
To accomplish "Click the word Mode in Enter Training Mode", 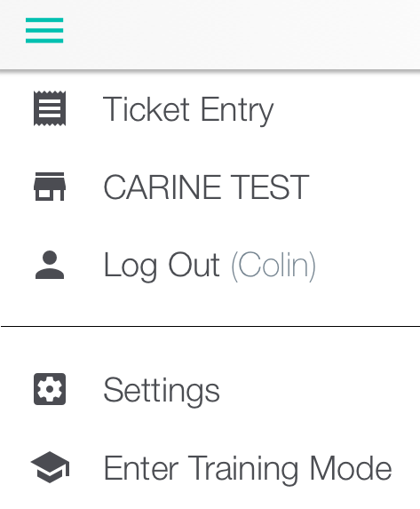I will tap(351, 468).
